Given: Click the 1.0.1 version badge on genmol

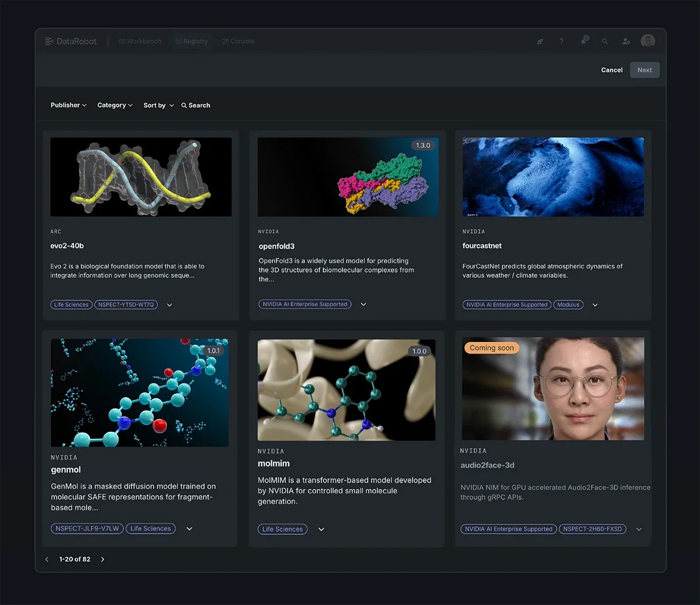Looking at the screenshot, I should pyautogui.click(x=213, y=351).
